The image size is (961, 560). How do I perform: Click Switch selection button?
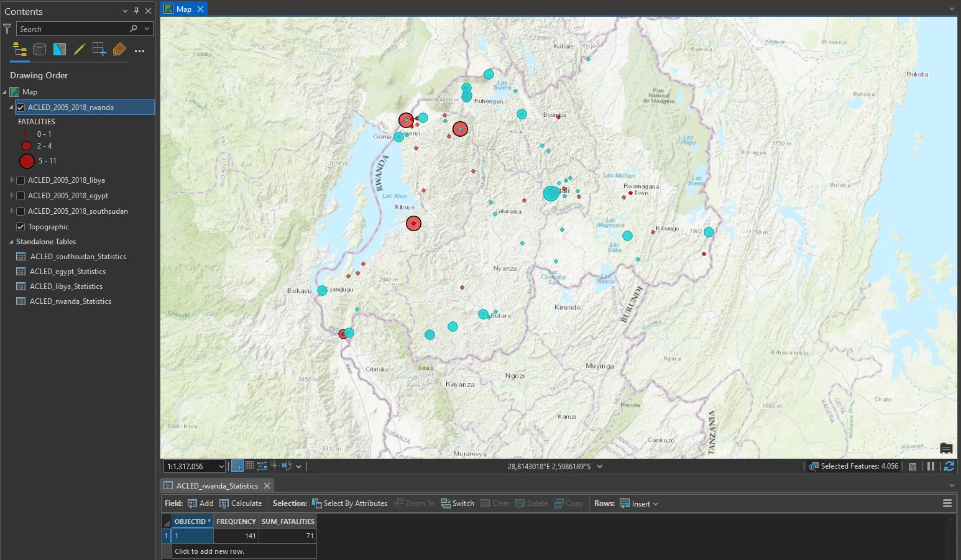coord(458,503)
